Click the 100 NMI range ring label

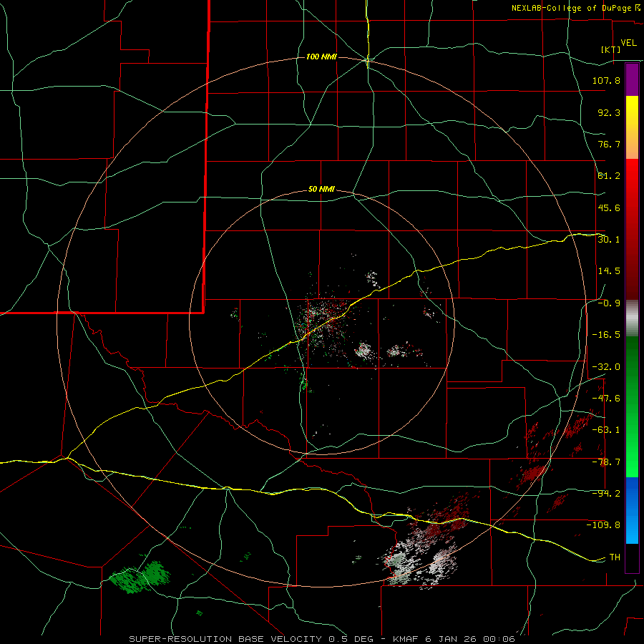pos(321,57)
